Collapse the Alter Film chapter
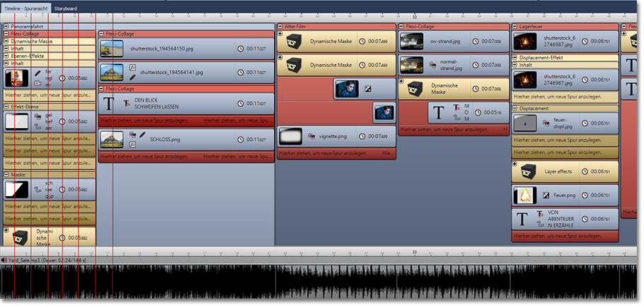 pos(280,26)
